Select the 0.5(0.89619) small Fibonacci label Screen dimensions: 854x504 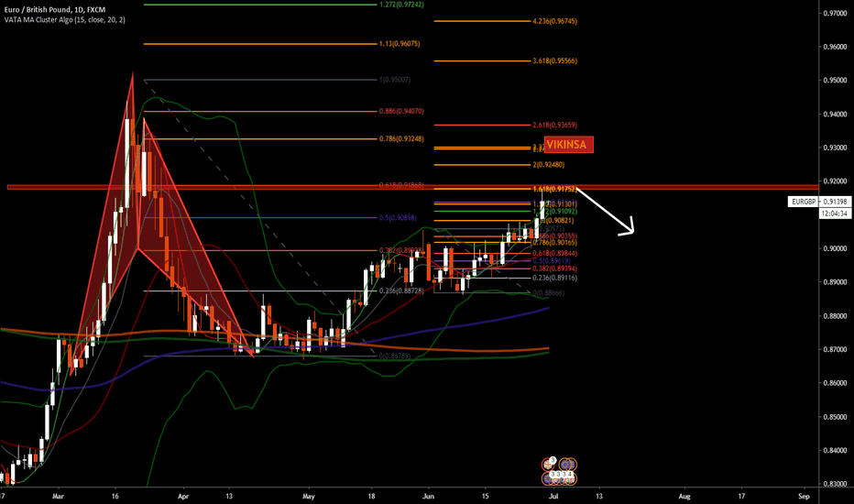point(552,261)
